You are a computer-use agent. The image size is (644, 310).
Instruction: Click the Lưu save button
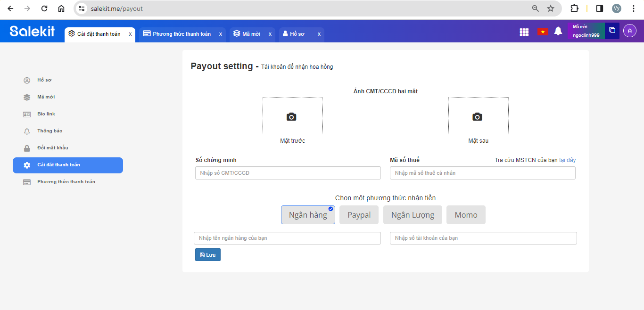208,255
